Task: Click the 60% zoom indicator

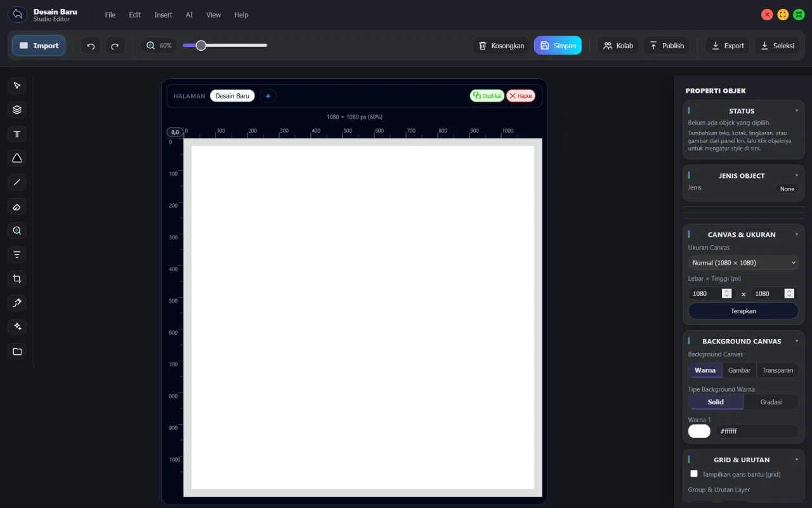Action: [x=159, y=46]
